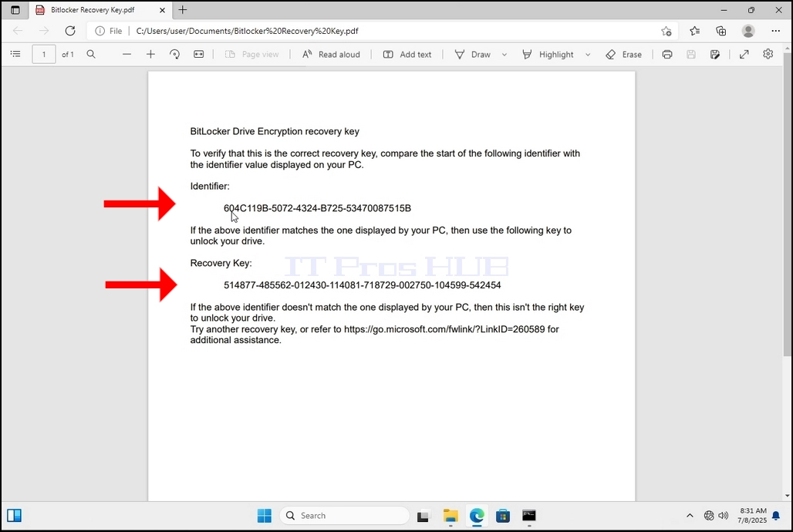793x532 pixels.
Task: Zoom in on the PDF
Action: coord(150,54)
